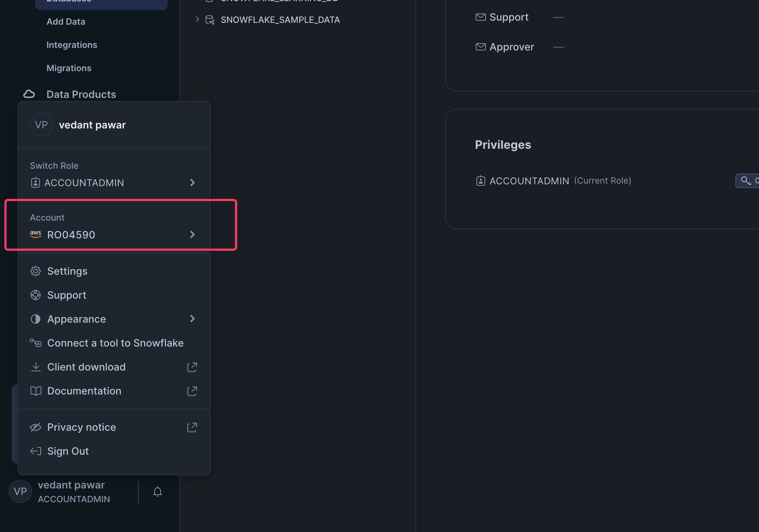
Task: Click the AWS logo beside RO04590
Action: pyautogui.click(x=36, y=234)
